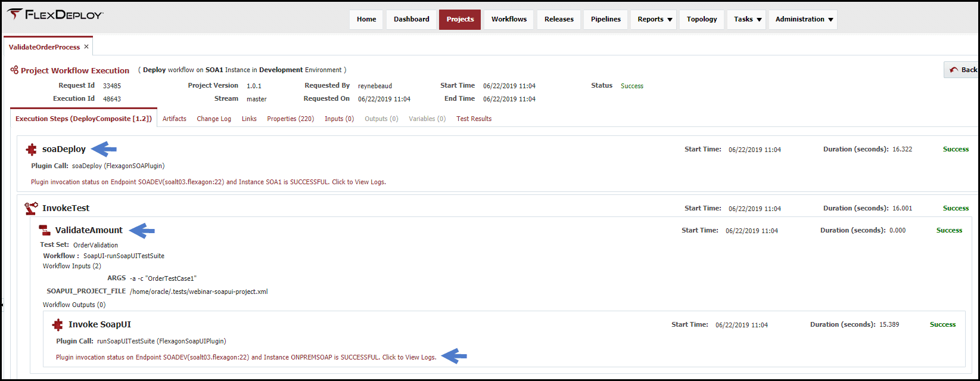
Task: Navigate to Workflows
Action: click(x=509, y=19)
